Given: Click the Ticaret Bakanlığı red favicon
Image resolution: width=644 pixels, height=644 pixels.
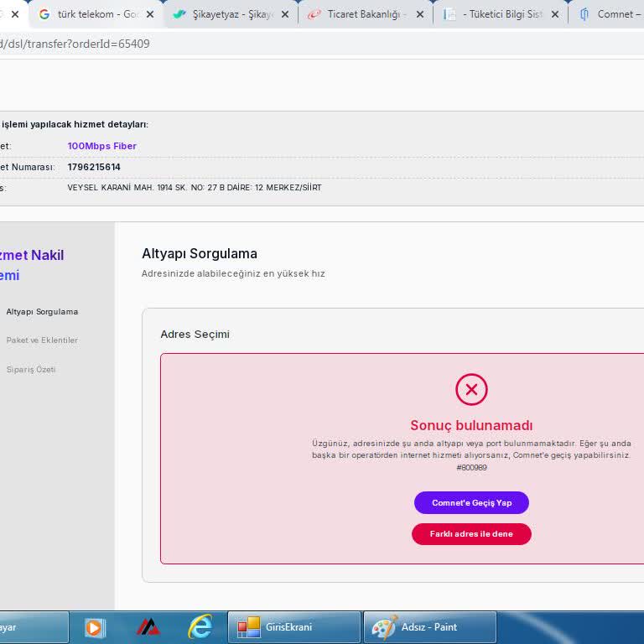Looking at the screenshot, I should [314, 15].
